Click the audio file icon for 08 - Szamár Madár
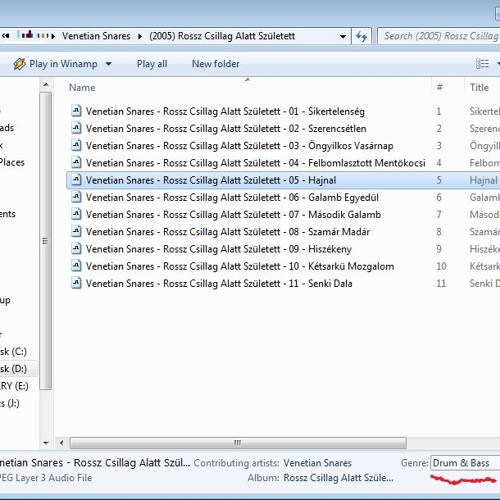Image resolution: width=500 pixels, height=500 pixels. (x=76, y=232)
